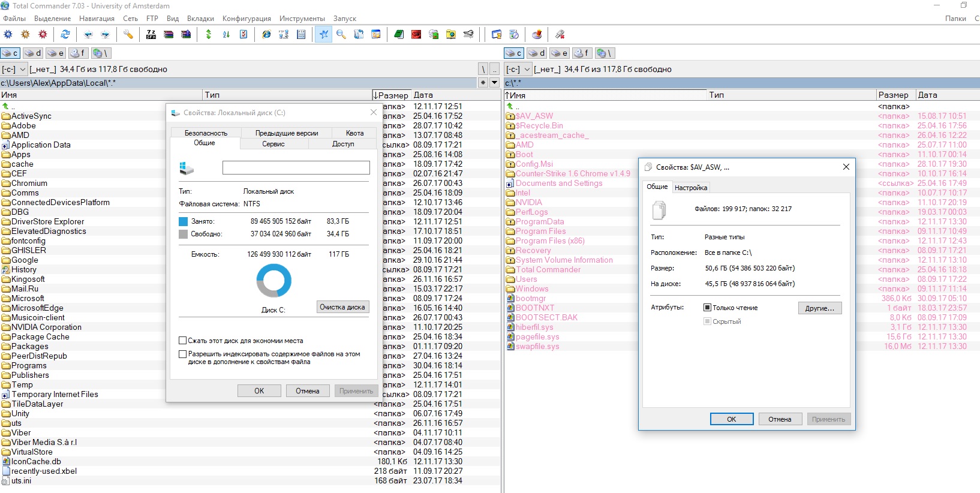Open the Настройка tab in $AV_ASW properties
The height and width of the screenshot is (493, 980).
(x=691, y=188)
